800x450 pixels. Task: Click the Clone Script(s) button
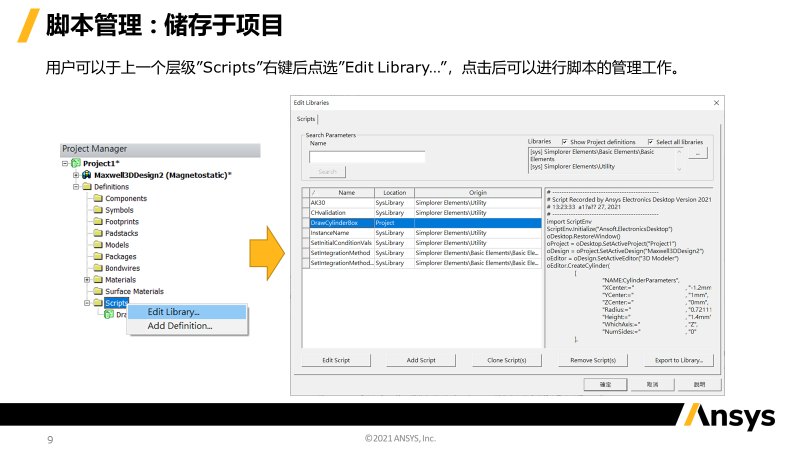click(x=507, y=360)
